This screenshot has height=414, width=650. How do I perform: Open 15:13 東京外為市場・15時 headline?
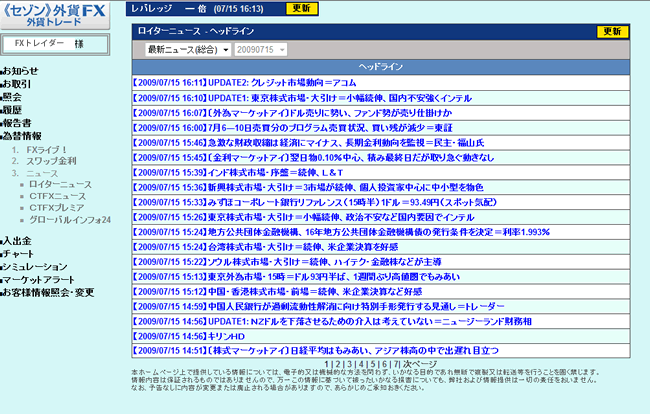click(296, 277)
